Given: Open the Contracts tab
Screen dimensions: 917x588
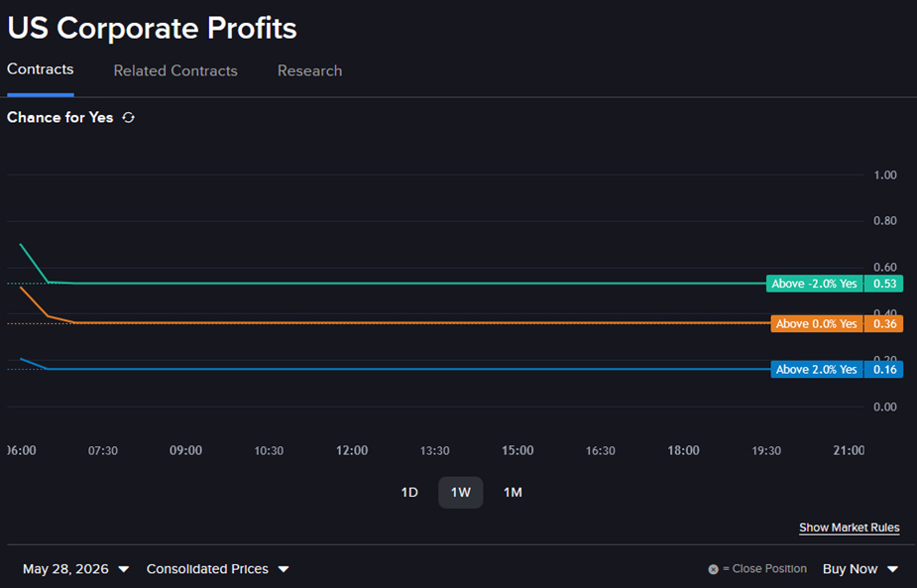Looking at the screenshot, I should 41,69.
